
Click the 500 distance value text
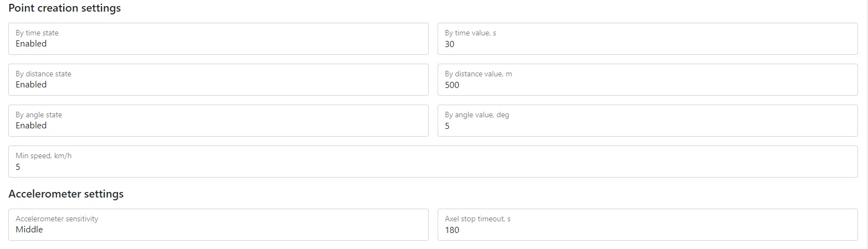click(452, 85)
